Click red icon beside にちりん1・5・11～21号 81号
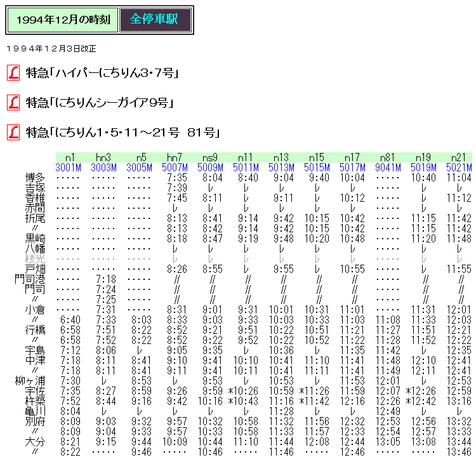The image size is (476, 457). click(13, 132)
